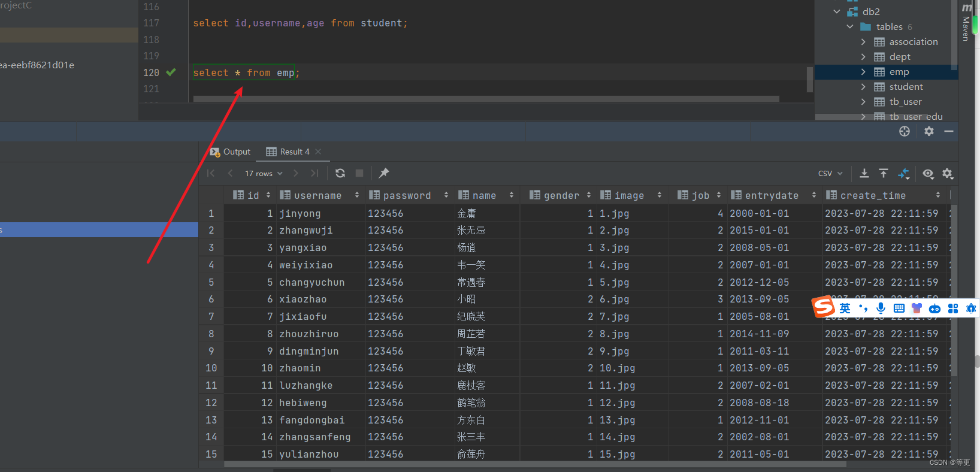Open the 17 rows page size dropdown

tap(264, 173)
